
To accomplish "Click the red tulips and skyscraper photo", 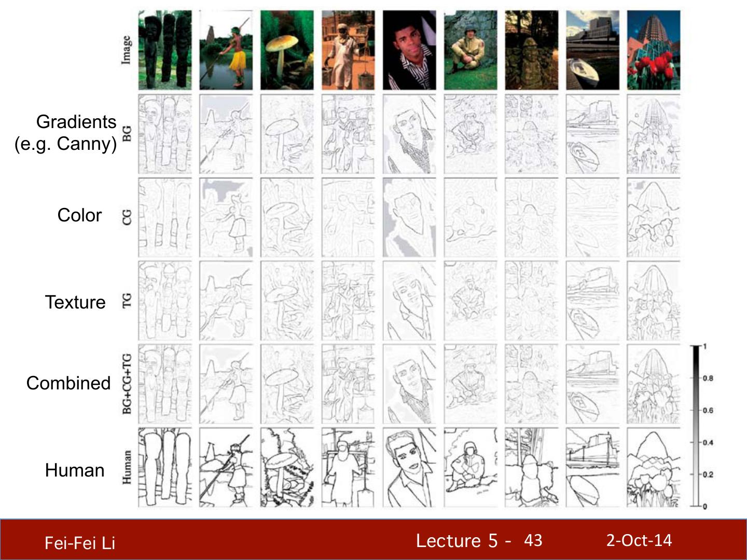I will (654, 50).
